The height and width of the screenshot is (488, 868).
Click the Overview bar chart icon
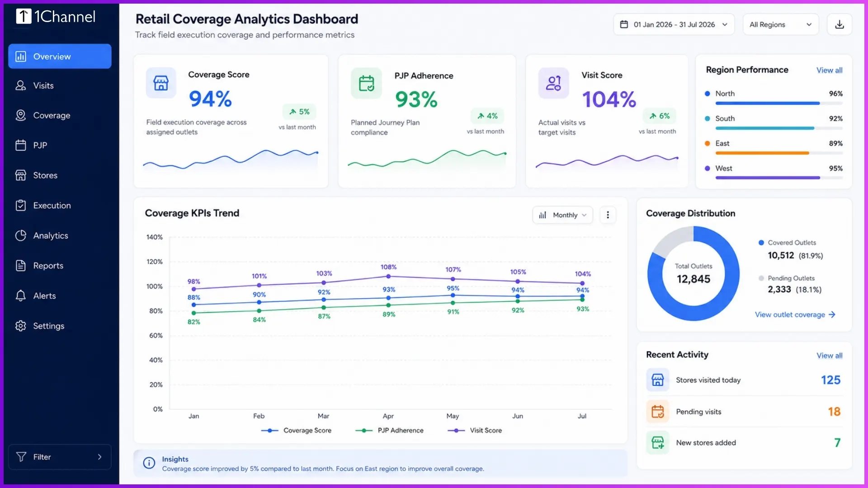pyautogui.click(x=21, y=56)
